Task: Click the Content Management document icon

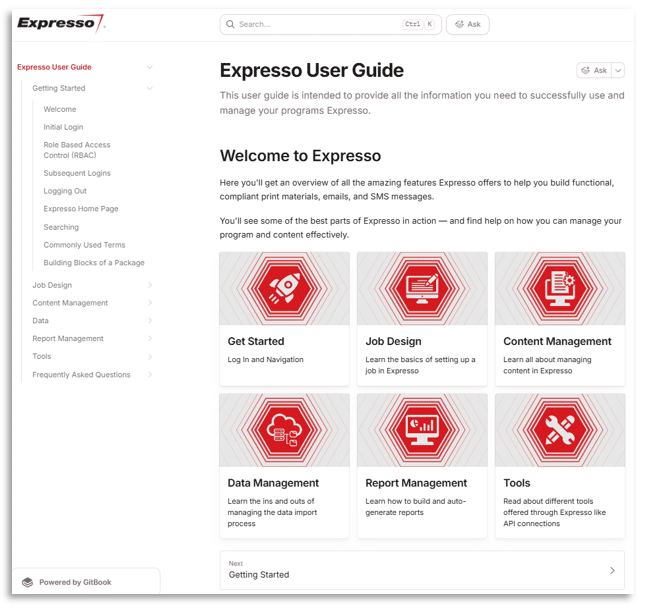Action: click(x=559, y=288)
